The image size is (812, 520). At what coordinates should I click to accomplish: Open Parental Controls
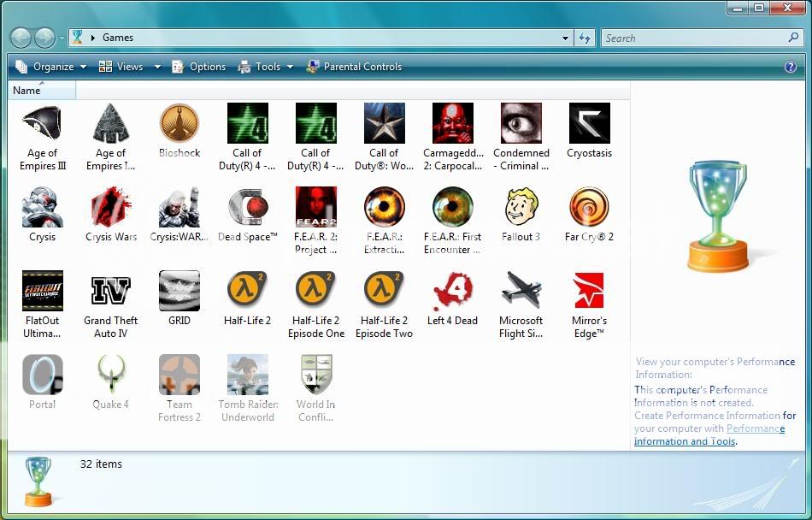[354, 67]
